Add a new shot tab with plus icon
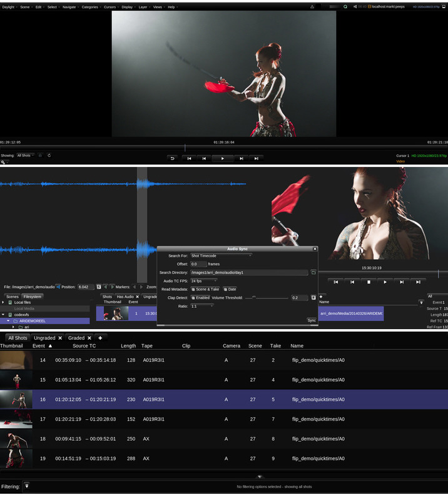The image size is (448, 500). (x=100, y=338)
